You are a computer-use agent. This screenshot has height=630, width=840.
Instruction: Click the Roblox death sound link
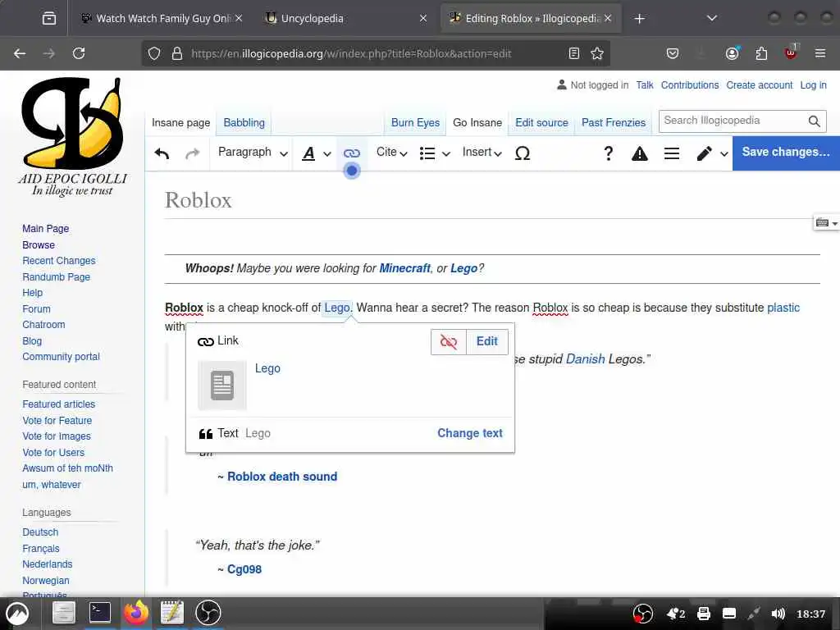point(282,477)
